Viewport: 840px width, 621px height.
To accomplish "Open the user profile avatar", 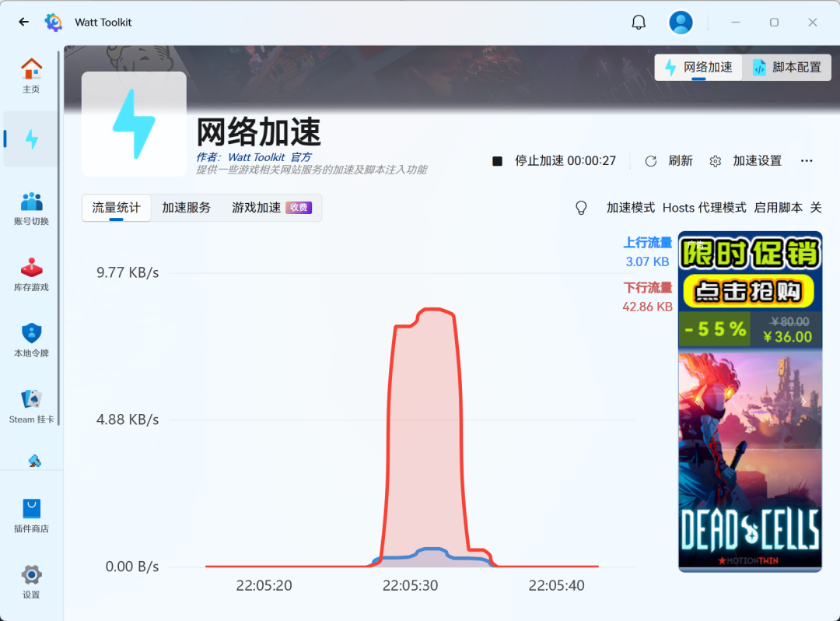I will point(681,23).
